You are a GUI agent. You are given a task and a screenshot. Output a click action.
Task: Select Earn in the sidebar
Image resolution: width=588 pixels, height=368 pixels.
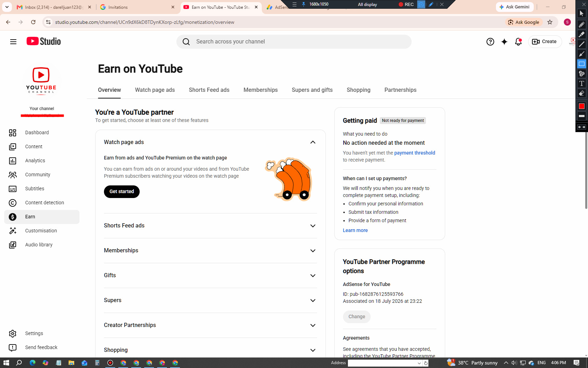(x=42, y=217)
